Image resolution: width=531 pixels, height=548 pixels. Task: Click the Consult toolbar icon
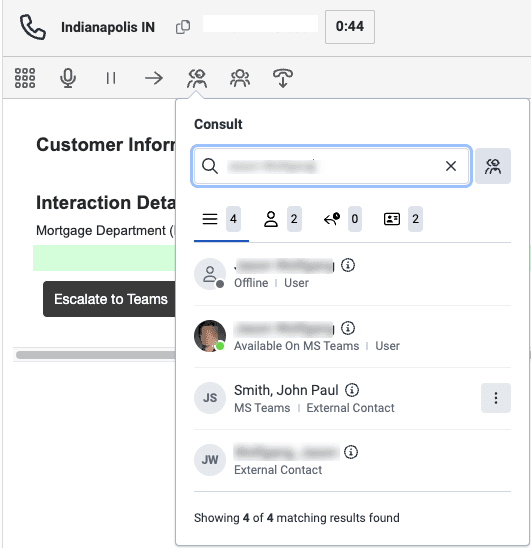click(x=197, y=78)
